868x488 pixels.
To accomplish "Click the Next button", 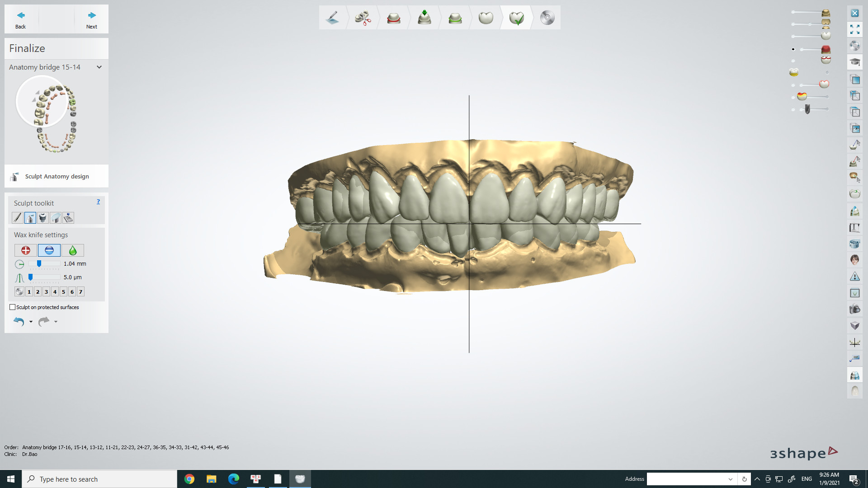I will click(x=92, y=19).
